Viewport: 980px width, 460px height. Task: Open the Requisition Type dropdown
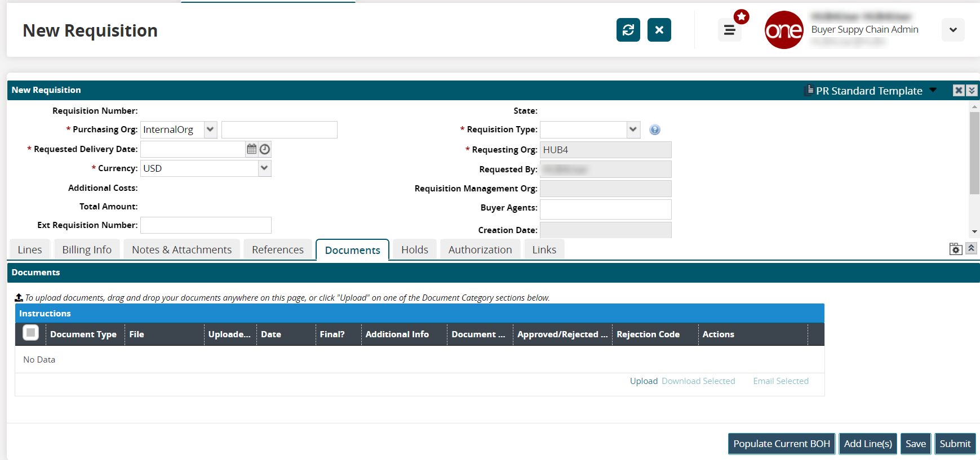click(x=633, y=129)
